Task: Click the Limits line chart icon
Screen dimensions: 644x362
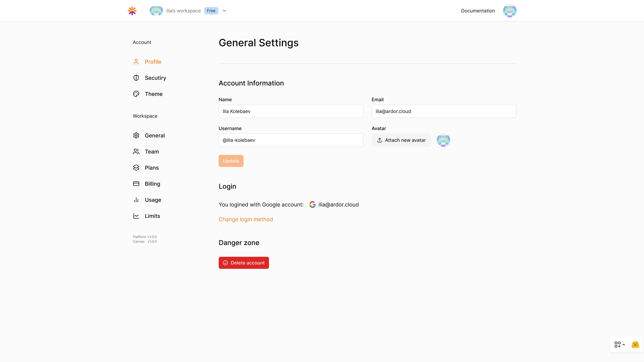Action: 136,216
